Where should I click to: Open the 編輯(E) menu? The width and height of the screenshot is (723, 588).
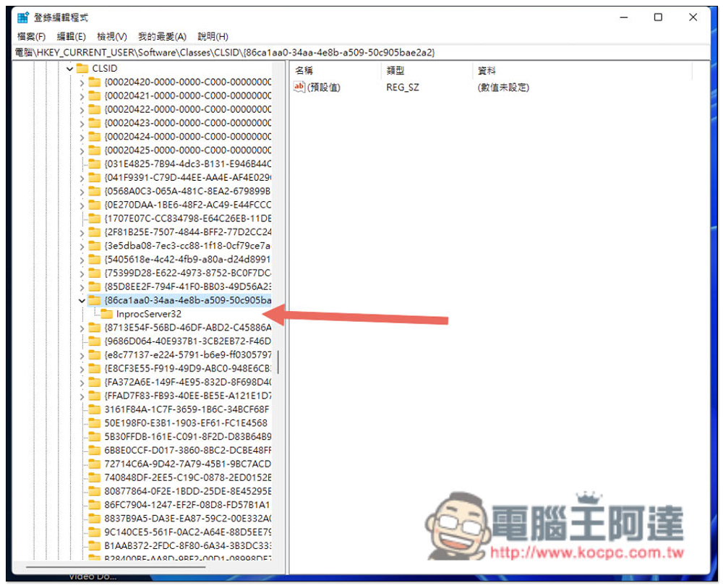[71, 36]
